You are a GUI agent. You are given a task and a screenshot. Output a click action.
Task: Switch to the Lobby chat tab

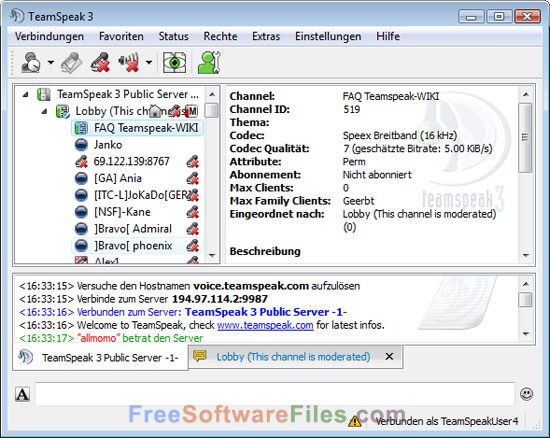point(293,357)
